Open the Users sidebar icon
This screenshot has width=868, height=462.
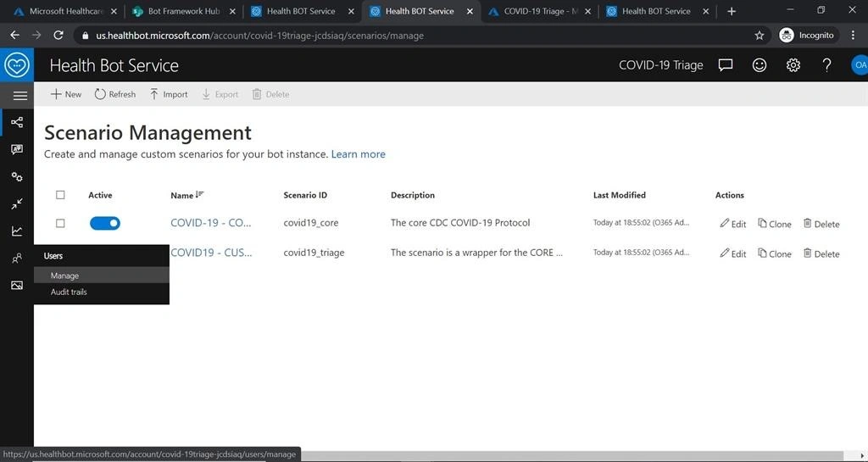click(x=17, y=258)
